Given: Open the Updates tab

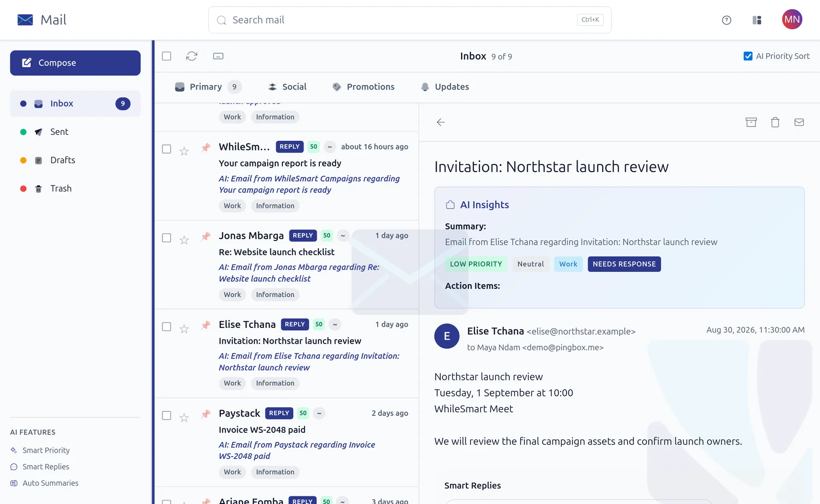Looking at the screenshot, I should [445, 87].
